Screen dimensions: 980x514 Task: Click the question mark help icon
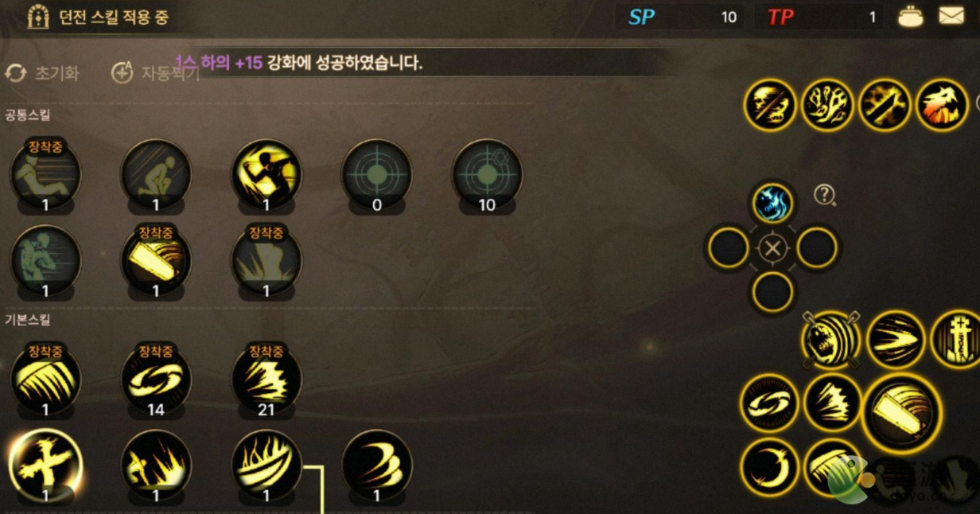(x=825, y=194)
